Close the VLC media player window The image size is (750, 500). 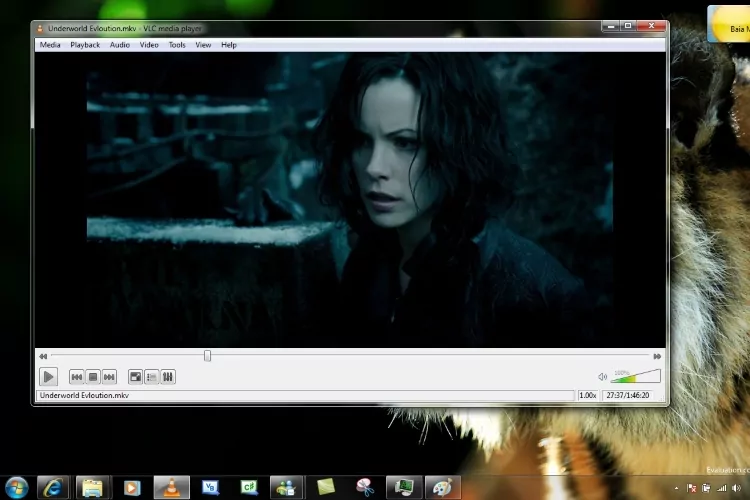(651, 26)
